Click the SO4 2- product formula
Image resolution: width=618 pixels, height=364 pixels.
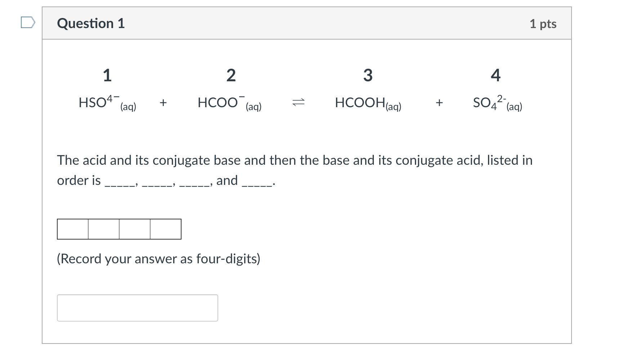point(497,103)
